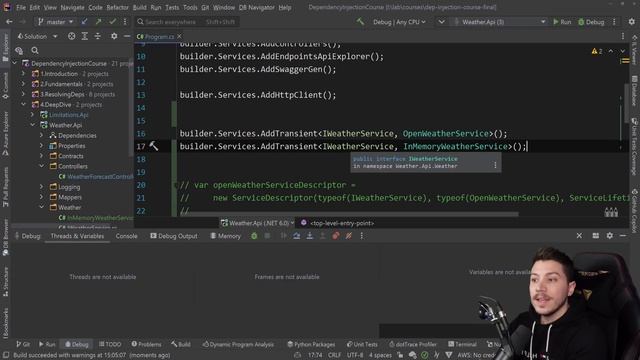The width and height of the screenshot is (640, 360).
Task: Click the horizontal scrollbar of the editor
Action: (349, 213)
